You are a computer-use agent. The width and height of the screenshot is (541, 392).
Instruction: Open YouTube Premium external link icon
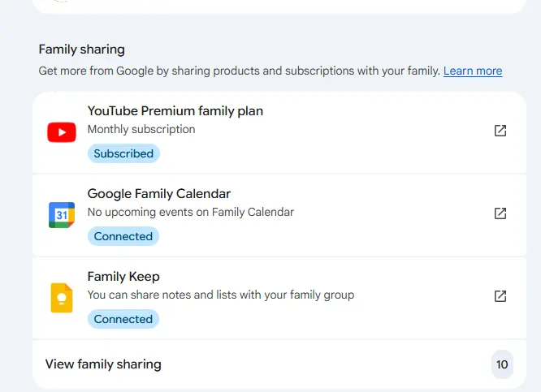point(500,131)
